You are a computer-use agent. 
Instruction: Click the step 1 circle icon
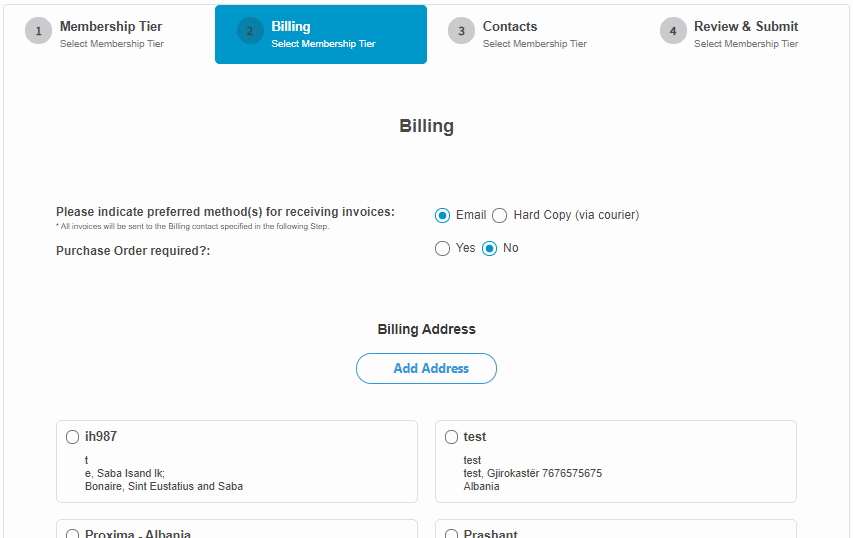coord(38,31)
